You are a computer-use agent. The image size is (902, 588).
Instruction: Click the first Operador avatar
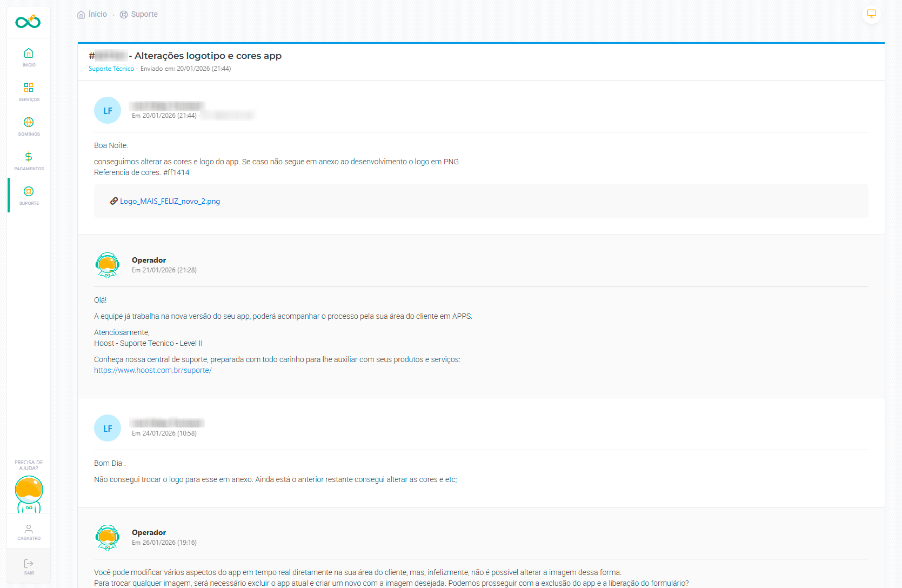pyautogui.click(x=108, y=265)
